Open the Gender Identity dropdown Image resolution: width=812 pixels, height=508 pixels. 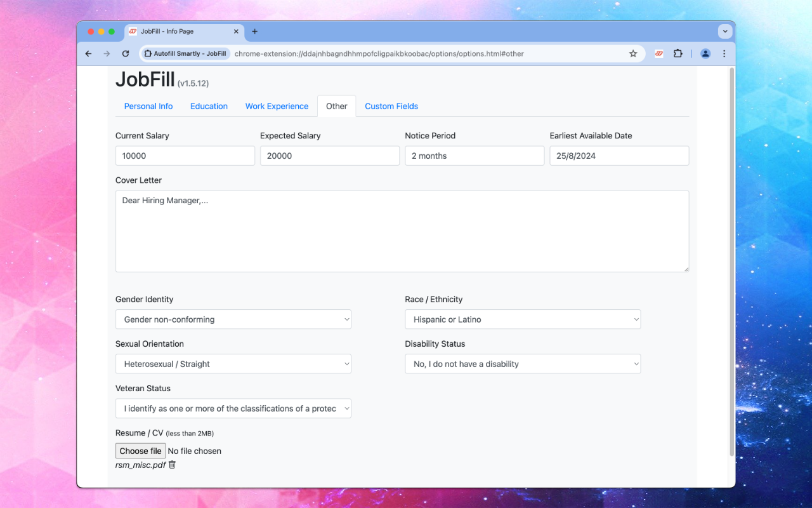[233, 319]
